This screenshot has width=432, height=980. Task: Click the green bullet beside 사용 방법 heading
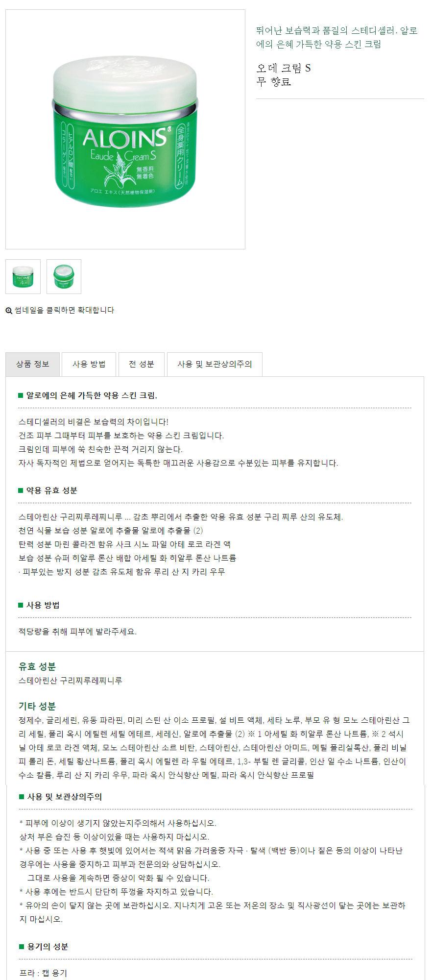point(21,605)
